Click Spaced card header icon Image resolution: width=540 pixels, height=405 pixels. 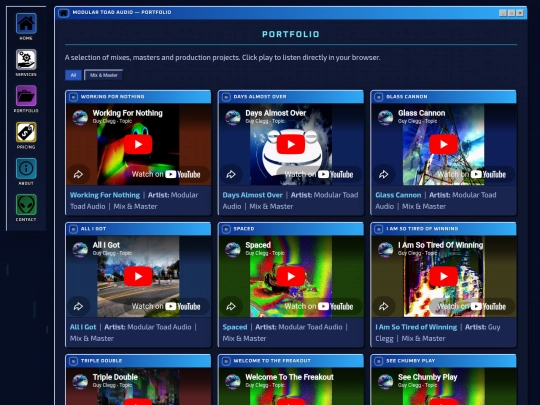226,229
